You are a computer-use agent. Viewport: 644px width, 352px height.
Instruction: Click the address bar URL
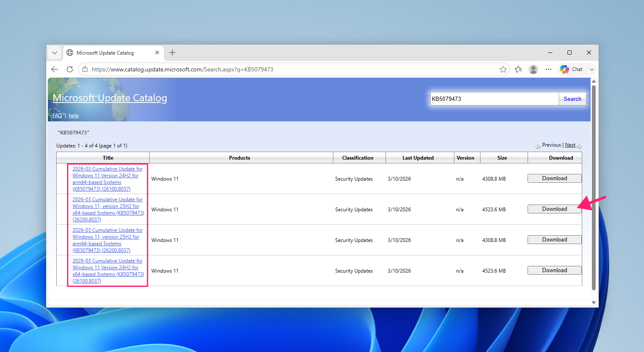(x=182, y=69)
